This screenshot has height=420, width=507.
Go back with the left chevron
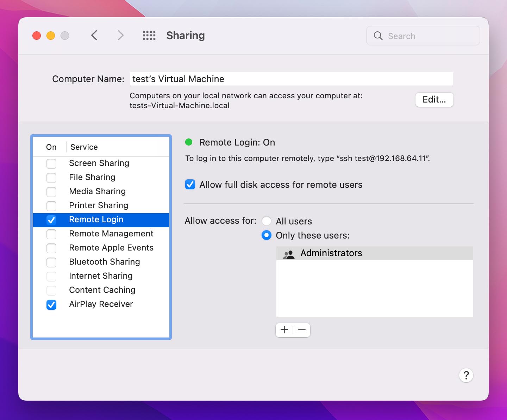point(94,35)
